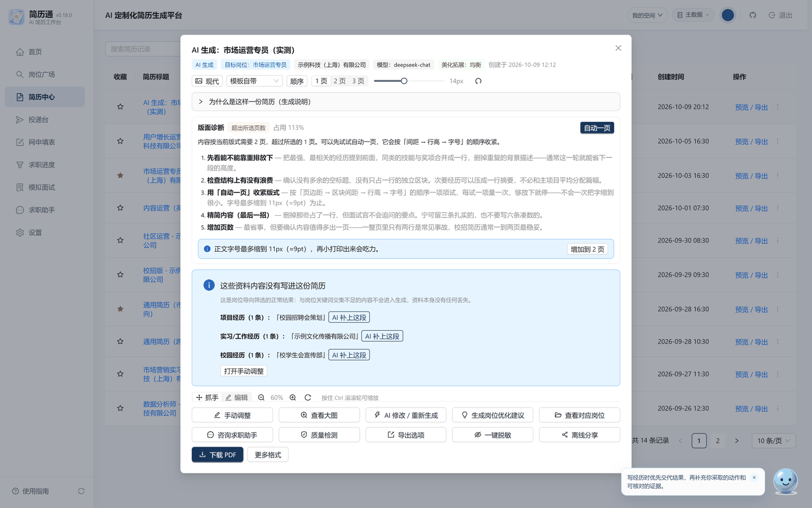Viewport: 812px width, 508px height.
Task: Click AI 补上这段 for 校园招聘会策划
Action: click(x=349, y=317)
